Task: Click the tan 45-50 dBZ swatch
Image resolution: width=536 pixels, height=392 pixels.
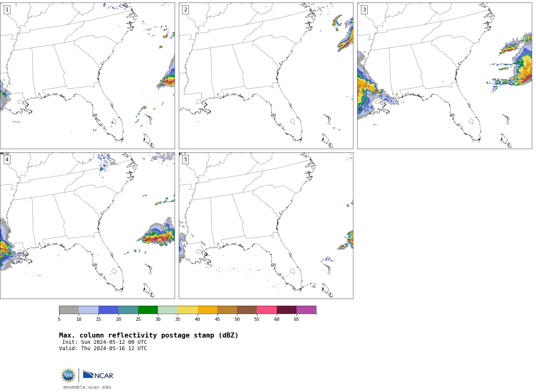Action: 227,310
